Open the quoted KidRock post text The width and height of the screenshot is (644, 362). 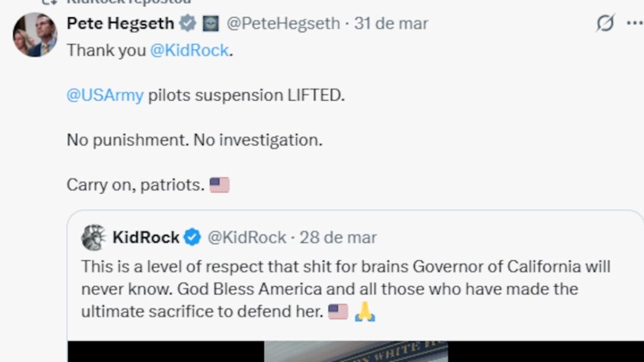[345, 289]
